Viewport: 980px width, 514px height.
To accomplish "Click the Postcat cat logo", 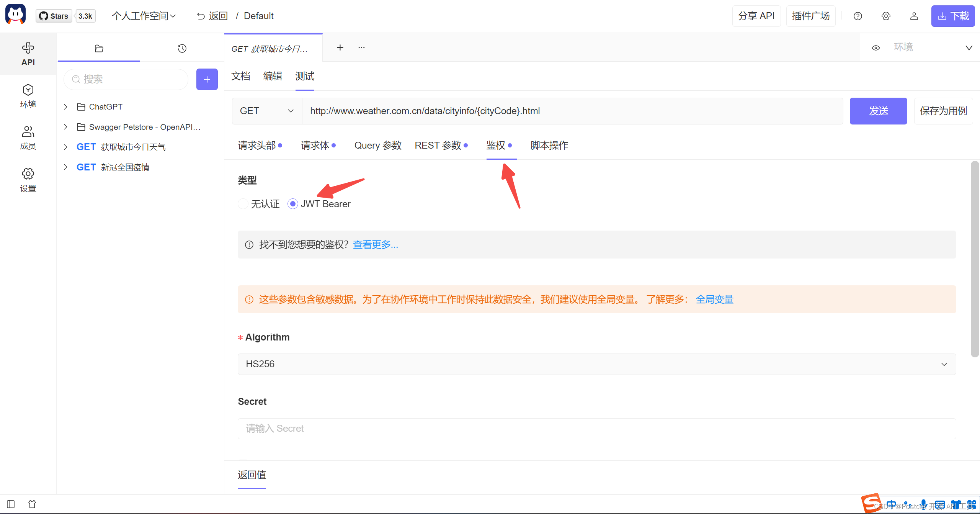I will pyautogui.click(x=16, y=15).
